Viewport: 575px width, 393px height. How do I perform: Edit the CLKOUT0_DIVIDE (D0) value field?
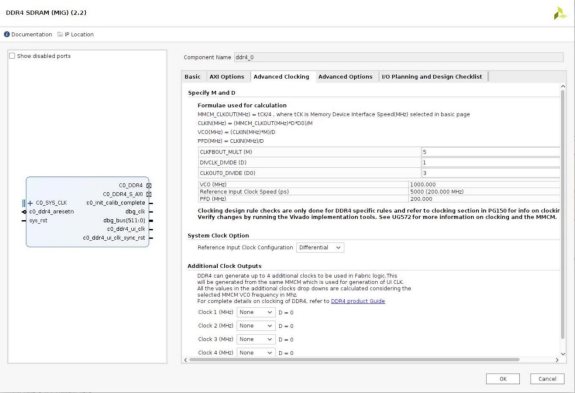[491, 173]
